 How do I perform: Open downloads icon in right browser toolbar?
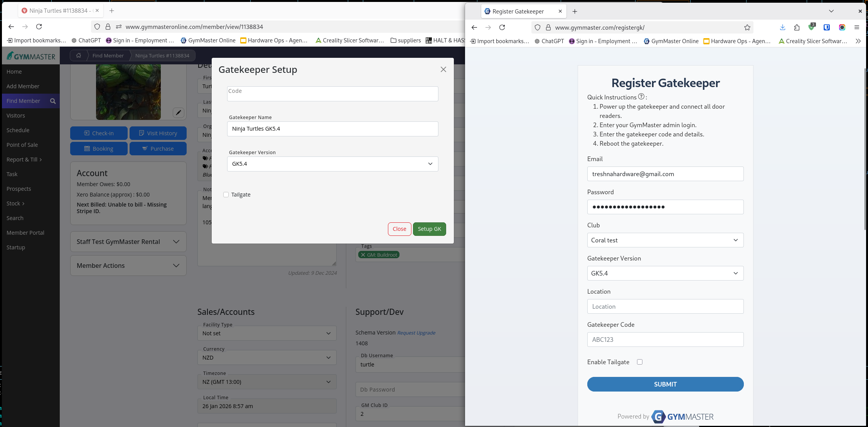click(782, 27)
